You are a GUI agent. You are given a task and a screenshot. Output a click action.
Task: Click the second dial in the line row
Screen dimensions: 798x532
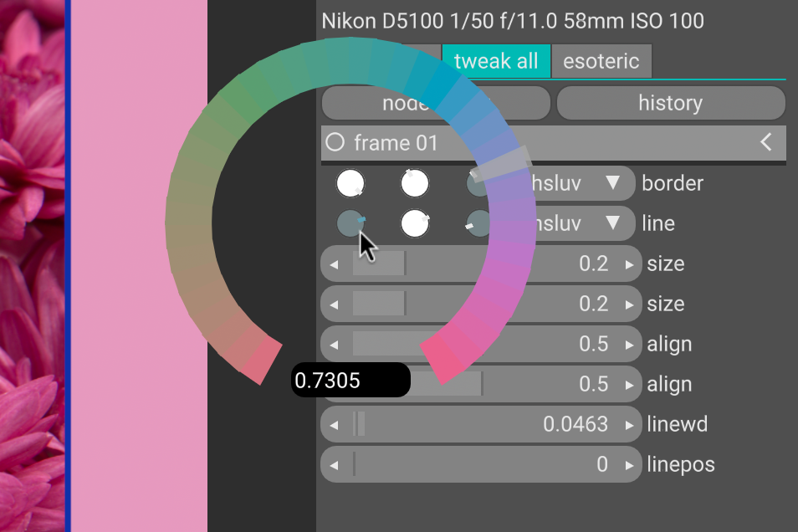coord(415,223)
